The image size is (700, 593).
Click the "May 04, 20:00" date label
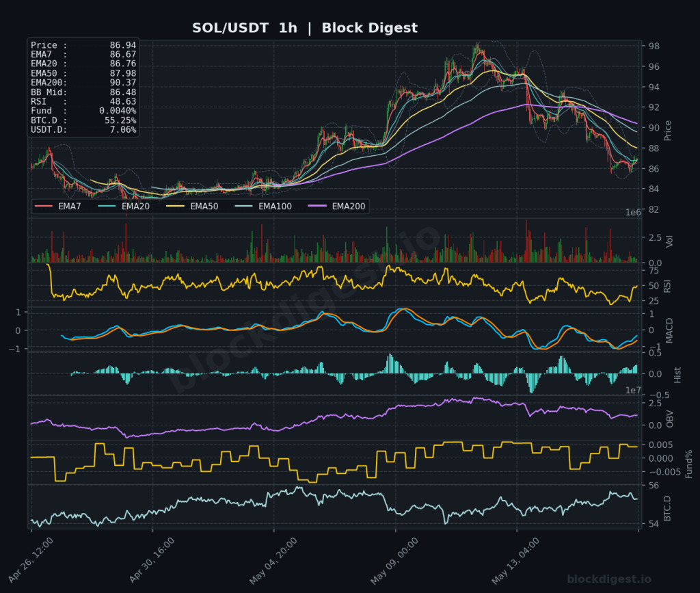tap(273, 561)
